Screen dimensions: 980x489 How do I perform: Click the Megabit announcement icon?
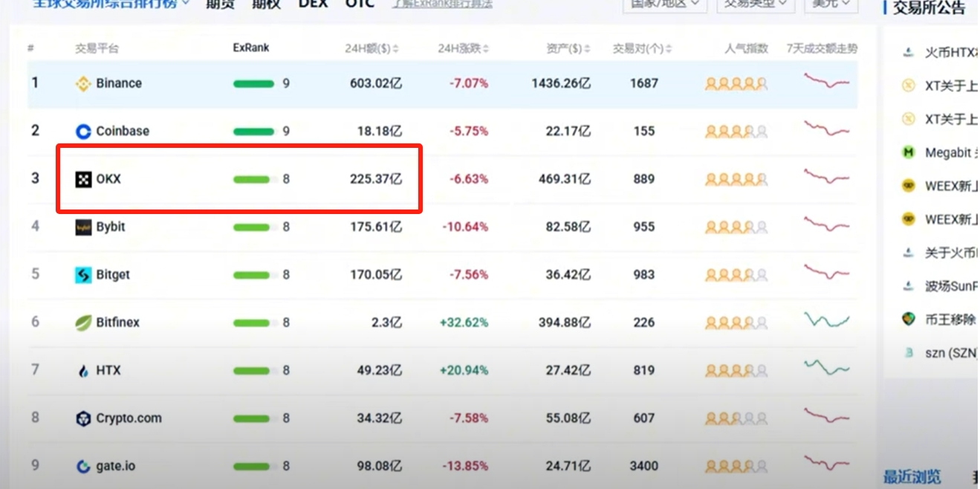[x=908, y=152]
